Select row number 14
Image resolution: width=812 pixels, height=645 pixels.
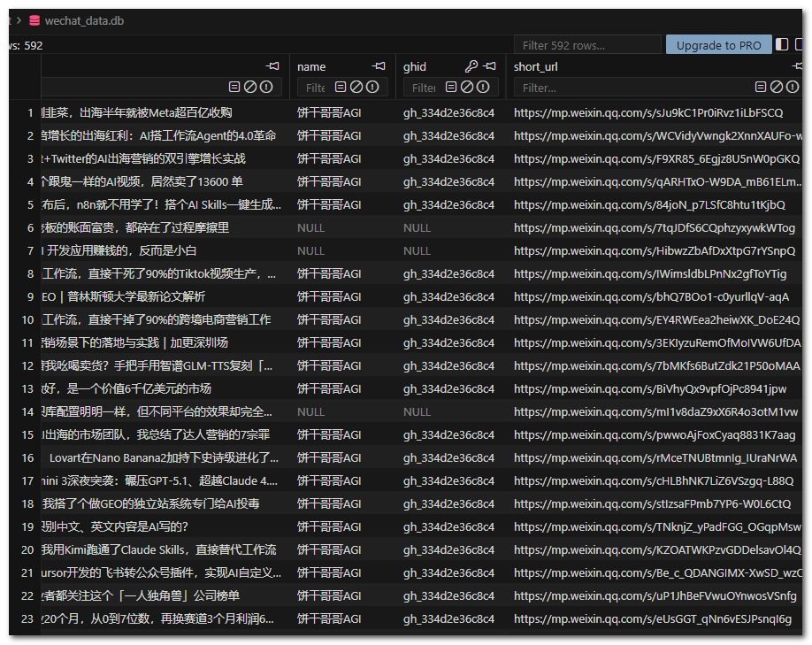[27, 411]
